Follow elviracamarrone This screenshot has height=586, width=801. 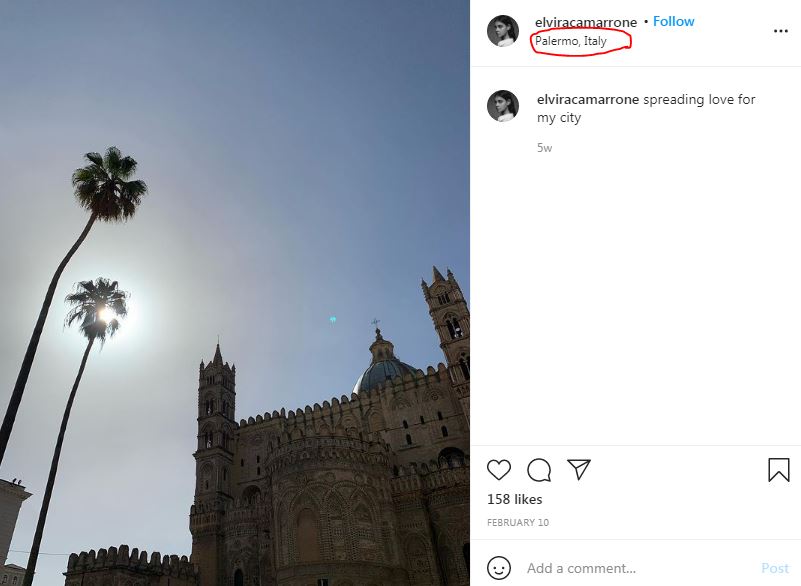pos(673,21)
